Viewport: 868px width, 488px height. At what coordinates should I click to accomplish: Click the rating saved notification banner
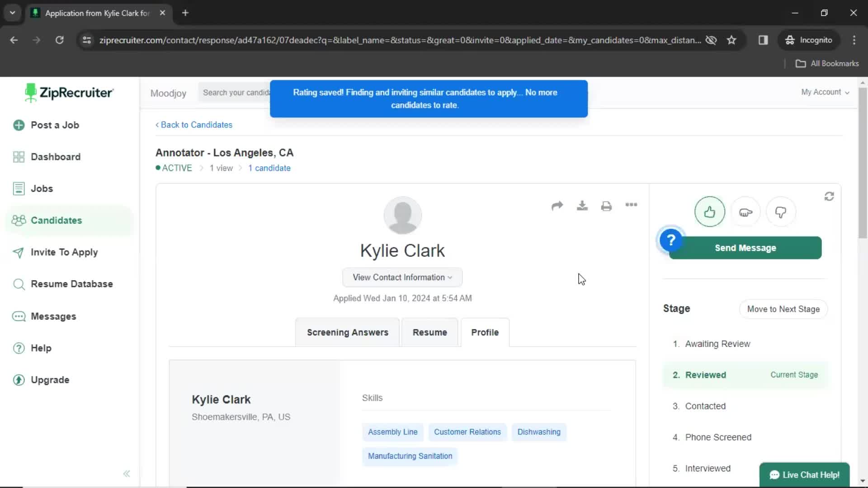[x=429, y=99]
